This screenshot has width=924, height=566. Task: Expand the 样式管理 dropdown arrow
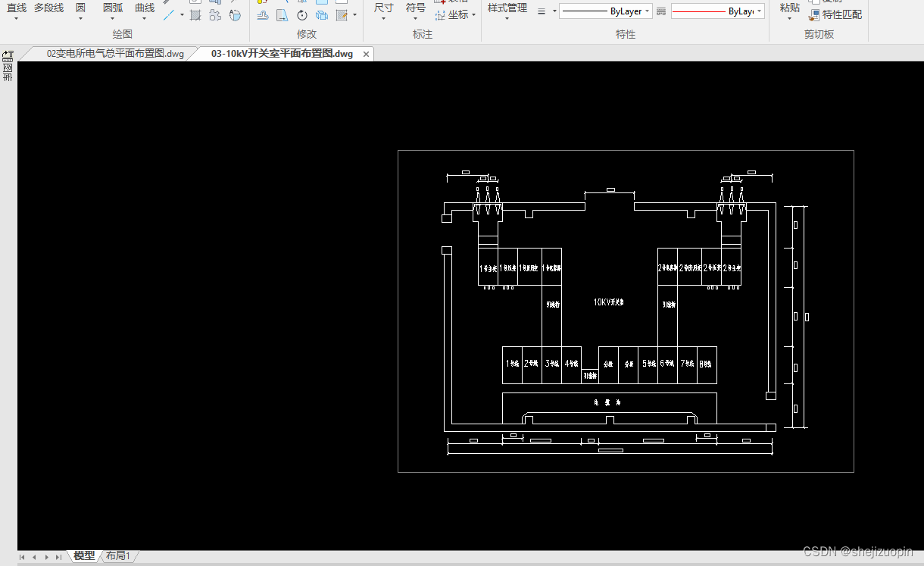point(507,19)
